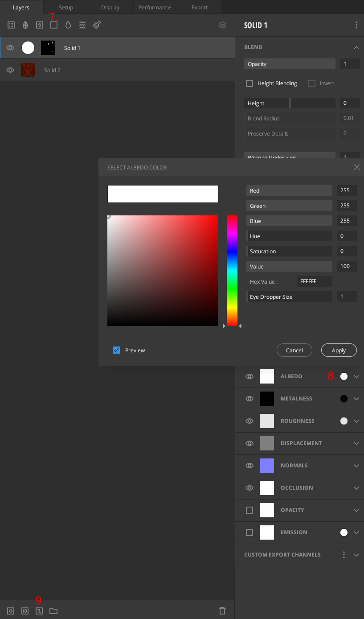Add a noise layer with waves icon

[x=82, y=25]
